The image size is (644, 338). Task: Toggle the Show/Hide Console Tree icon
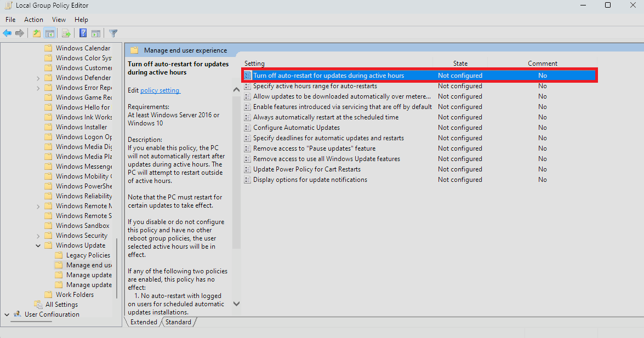[50, 33]
